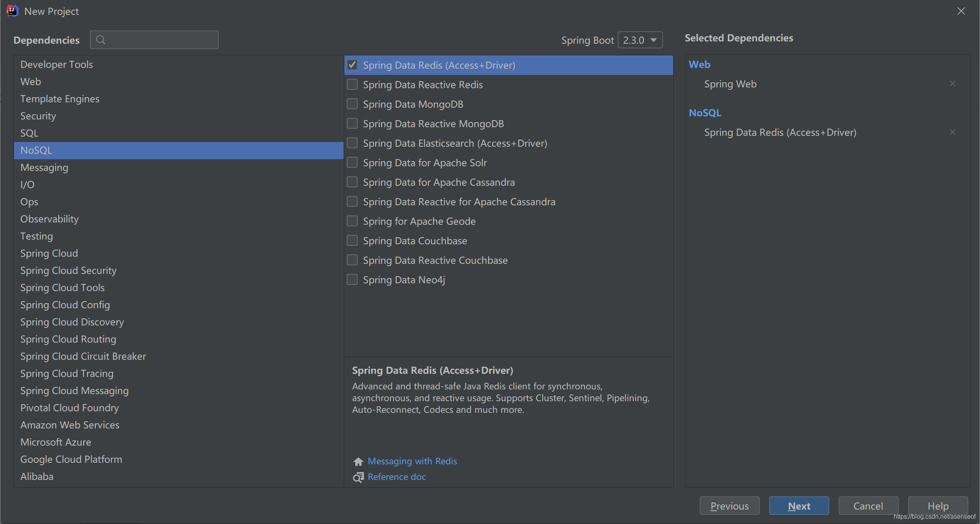Click the close button on New Project dialog
Viewport: 980px width, 524px height.
point(961,11)
